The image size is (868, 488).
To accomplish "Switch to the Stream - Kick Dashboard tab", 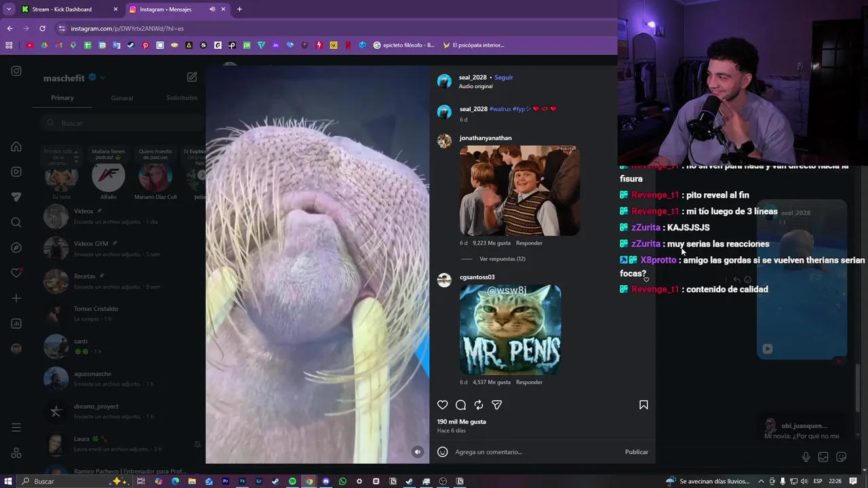I will click(x=70, y=9).
